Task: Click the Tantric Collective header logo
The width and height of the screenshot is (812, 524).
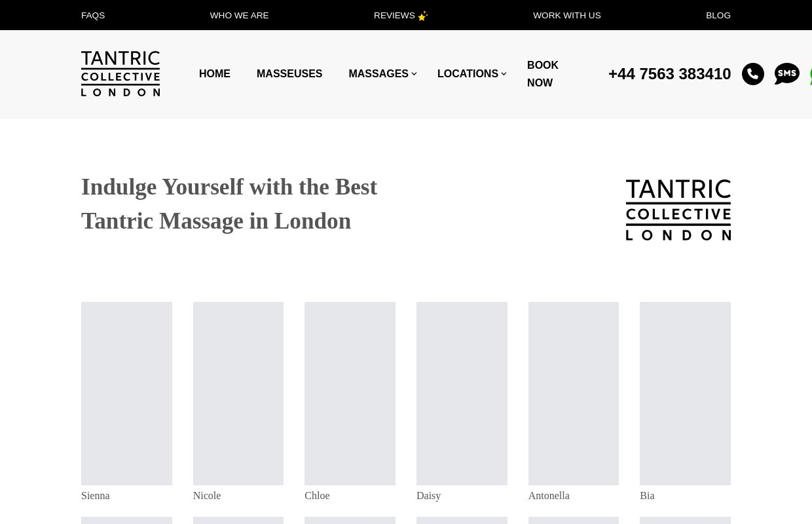Action: (x=120, y=73)
